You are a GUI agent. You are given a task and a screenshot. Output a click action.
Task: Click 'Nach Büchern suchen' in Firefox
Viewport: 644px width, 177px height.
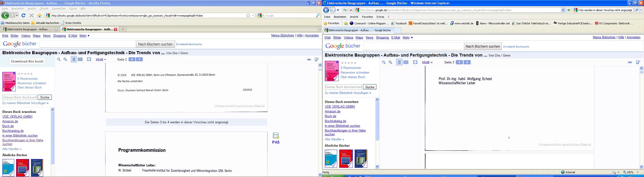pyautogui.click(x=155, y=44)
